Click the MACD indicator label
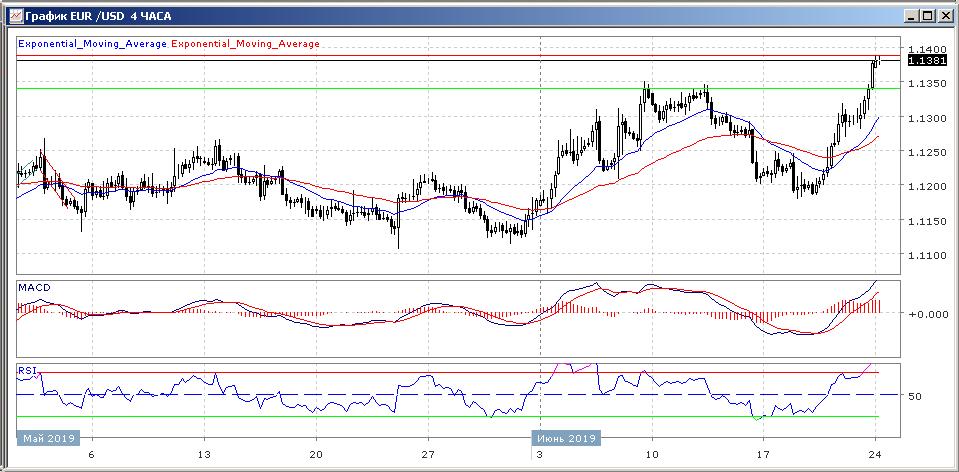This screenshot has height=472, width=959. (x=34, y=288)
